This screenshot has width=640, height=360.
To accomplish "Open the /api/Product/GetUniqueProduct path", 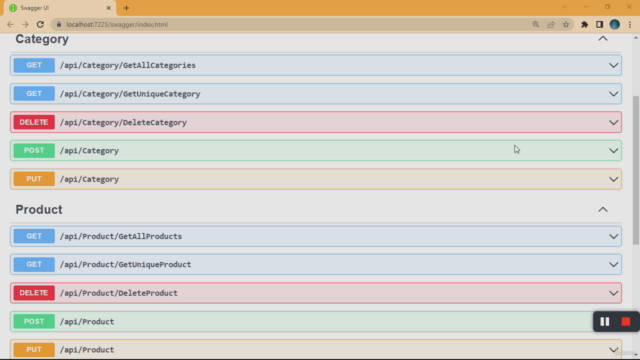I will click(x=125, y=264).
